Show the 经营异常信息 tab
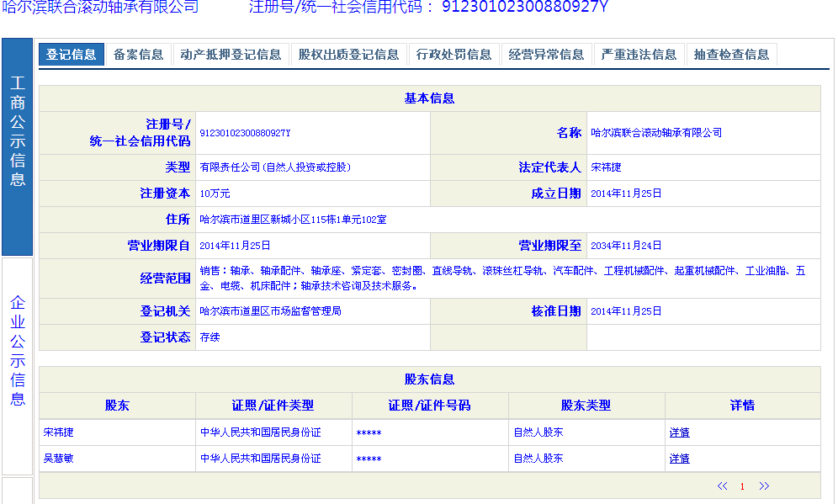The image size is (838, 504). click(546, 55)
